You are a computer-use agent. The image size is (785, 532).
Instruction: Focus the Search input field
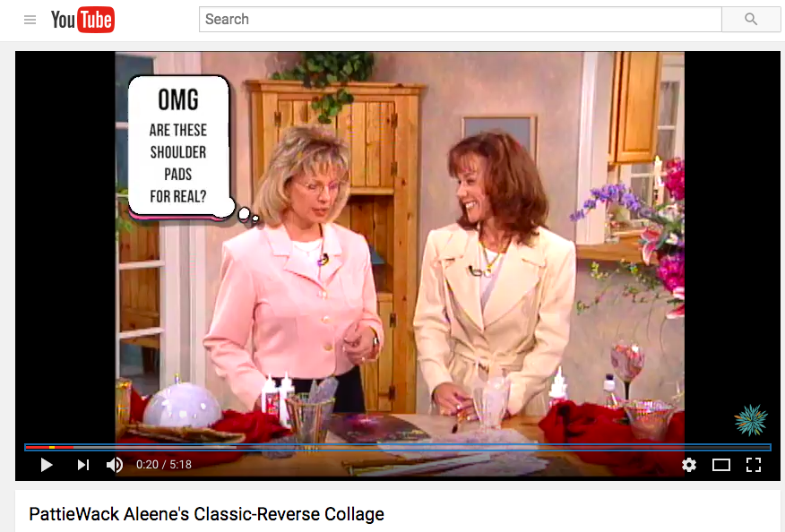click(461, 20)
